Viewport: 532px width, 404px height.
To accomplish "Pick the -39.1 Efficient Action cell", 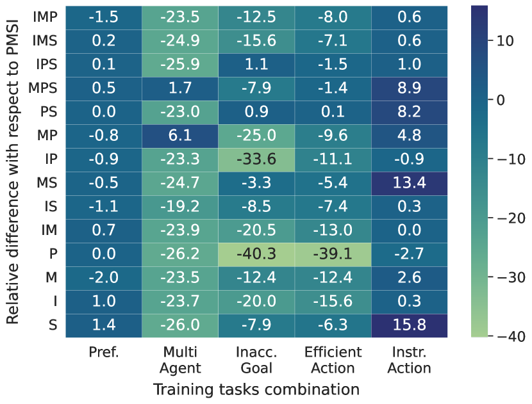I will pyautogui.click(x=333, y=252).
